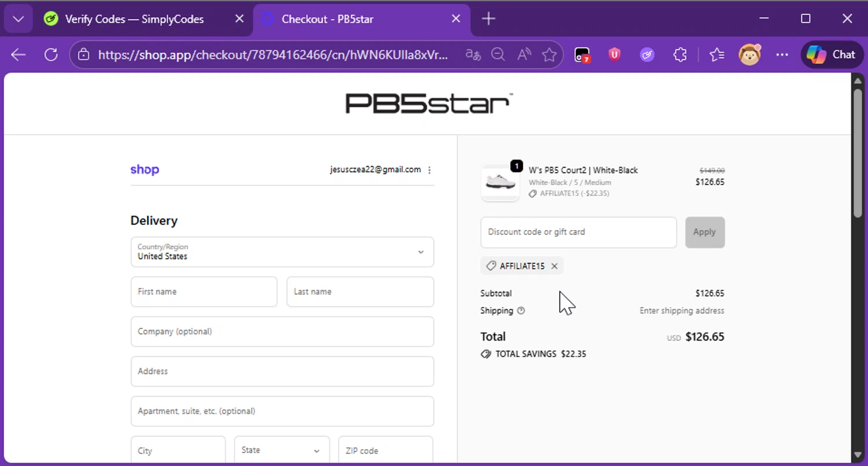This screenshot has height=466, width=868.
Task: Click the Shop pay logo
Action: tap(145, 169)
